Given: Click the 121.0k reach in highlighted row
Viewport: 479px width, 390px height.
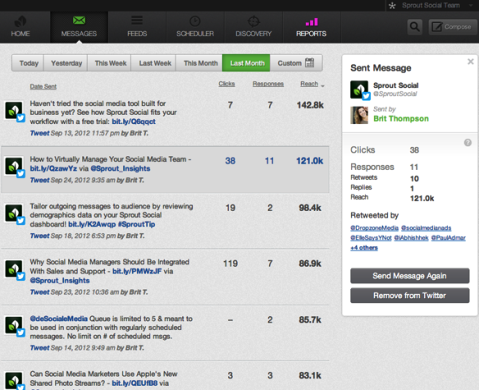Looking at the screenshot, I should click(x=310, y=161).
